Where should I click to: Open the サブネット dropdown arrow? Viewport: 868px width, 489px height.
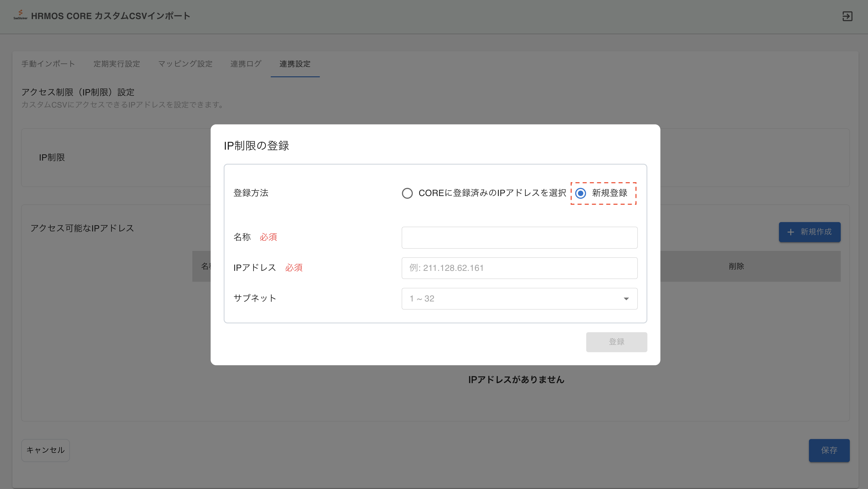(x=626, y=299)
